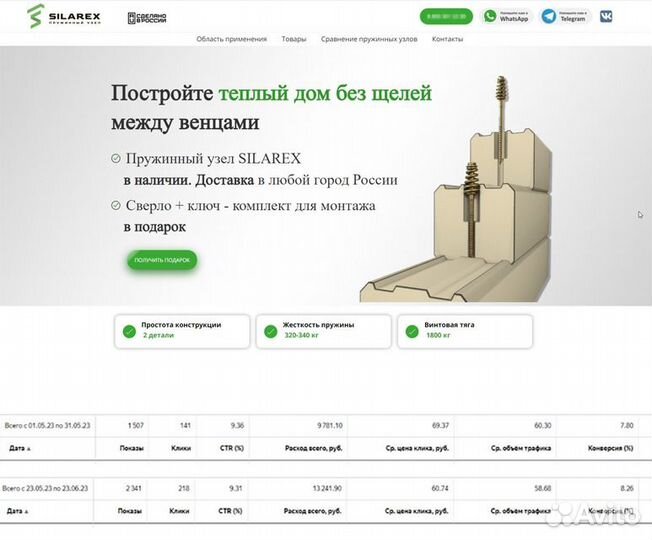This screenshot has width=652, height=540.
Task: Click the green phone number button
Action: tap(446, 17)
